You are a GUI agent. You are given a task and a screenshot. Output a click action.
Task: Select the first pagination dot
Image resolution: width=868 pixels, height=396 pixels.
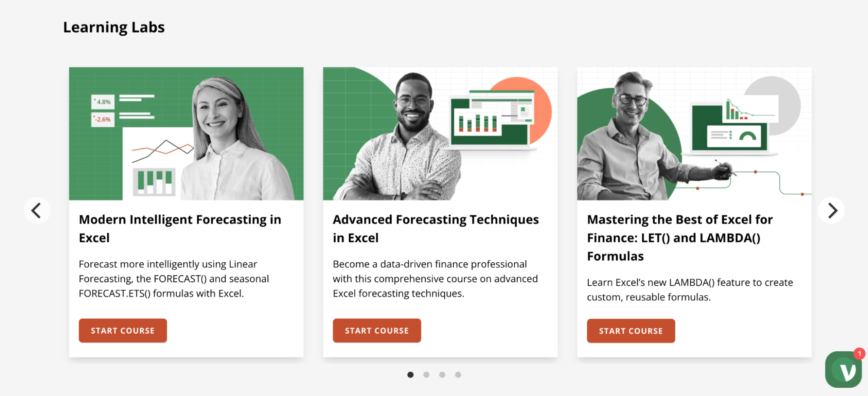(x=410, y=375)
